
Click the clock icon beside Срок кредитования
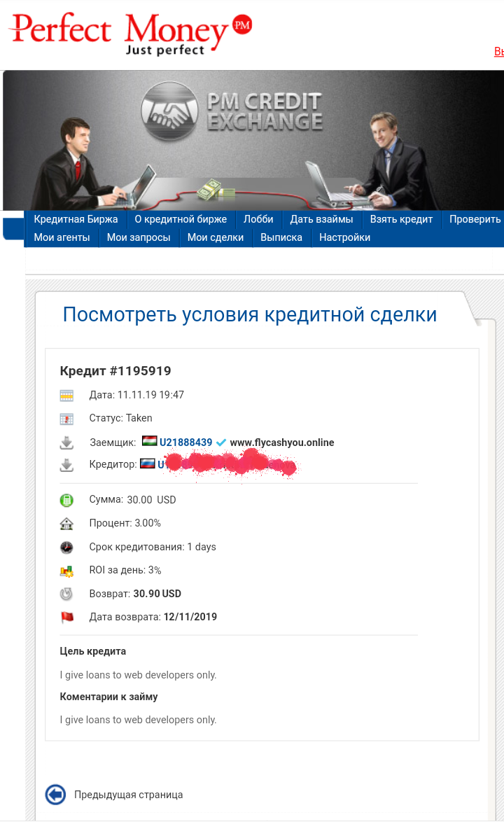click(66, 548)
